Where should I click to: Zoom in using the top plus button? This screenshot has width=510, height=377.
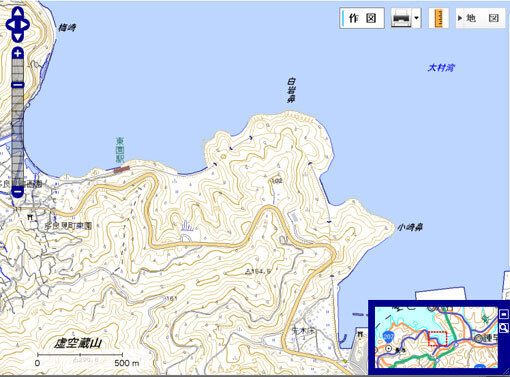point(18,53)
